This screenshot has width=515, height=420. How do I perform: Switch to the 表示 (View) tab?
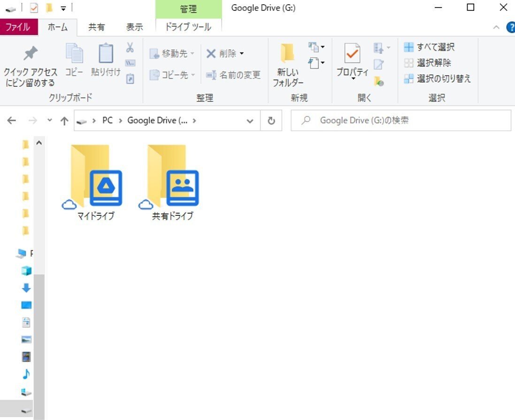click(135, 27)
